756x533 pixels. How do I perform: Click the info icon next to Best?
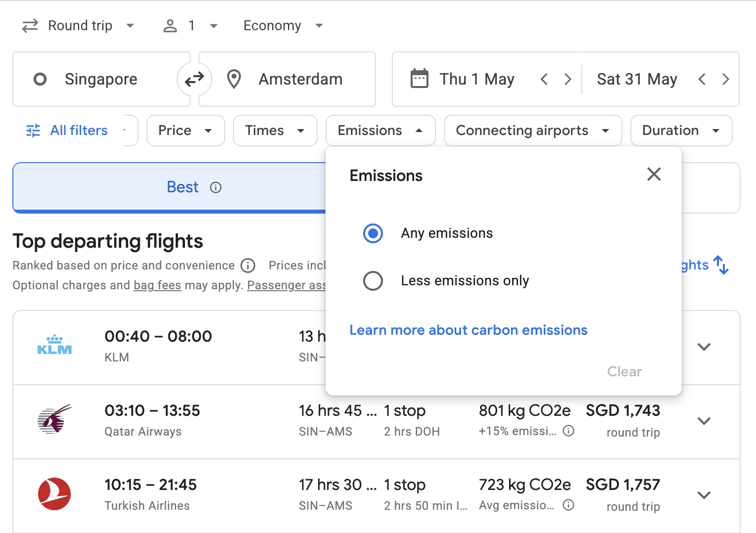pos(216,187)
